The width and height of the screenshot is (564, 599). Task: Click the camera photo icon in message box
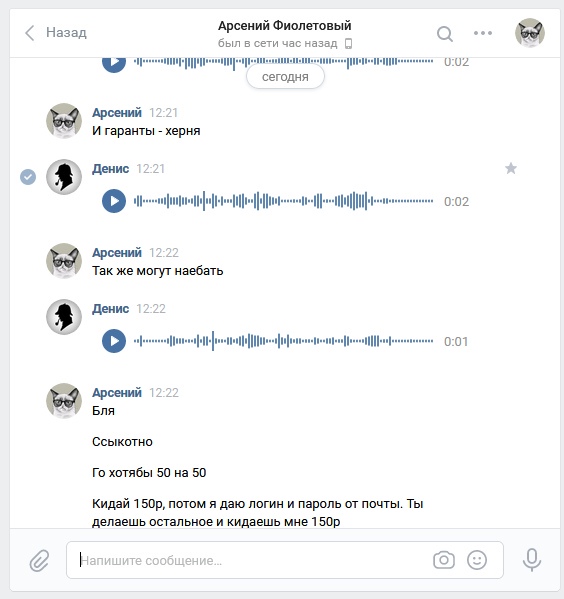[444, 560]
